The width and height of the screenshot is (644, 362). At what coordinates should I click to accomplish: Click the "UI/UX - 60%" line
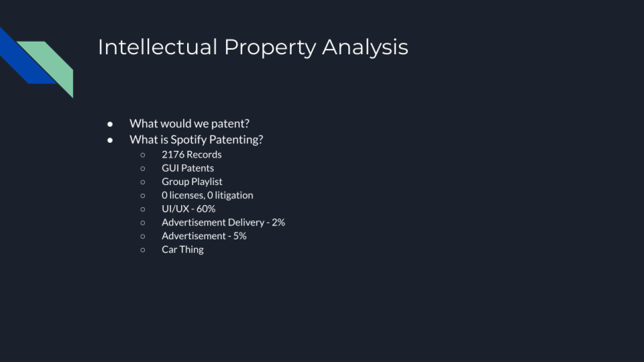pos(188,209)
